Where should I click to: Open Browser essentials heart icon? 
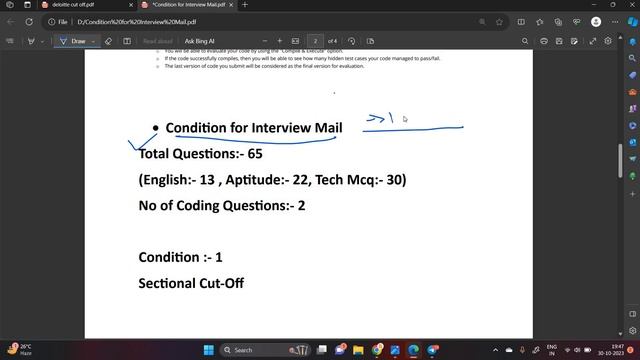tap(576, 22)
